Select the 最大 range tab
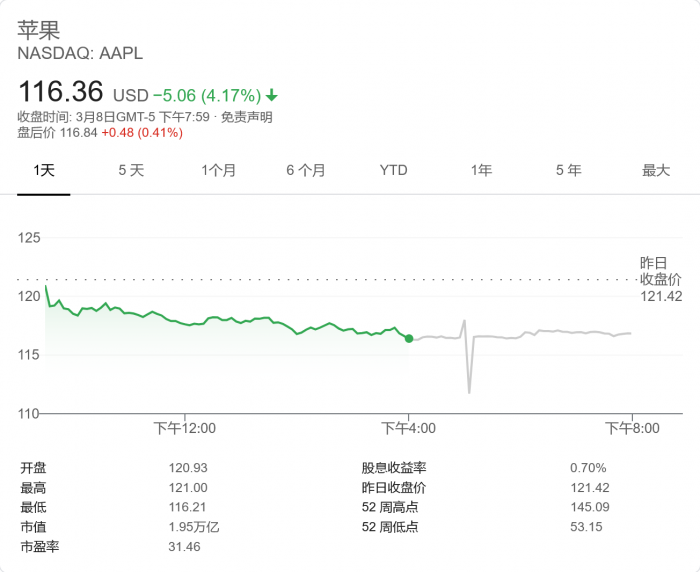The height and width of the screenshot is (572, 700). [656, 170]
